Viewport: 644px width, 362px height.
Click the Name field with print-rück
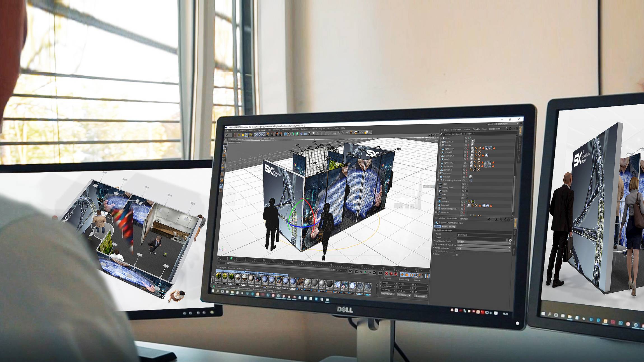click(484, 235)
